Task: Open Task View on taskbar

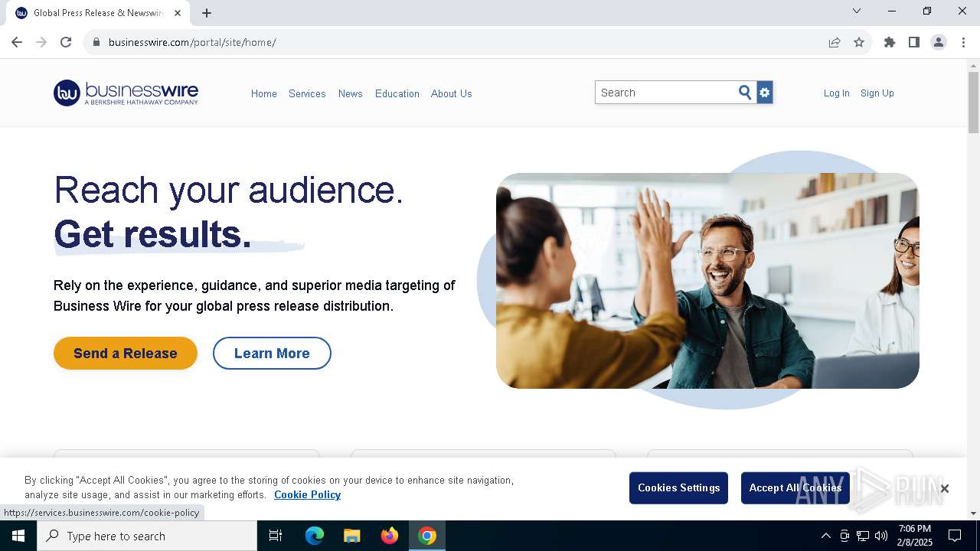Action: (x=276, y=536)
